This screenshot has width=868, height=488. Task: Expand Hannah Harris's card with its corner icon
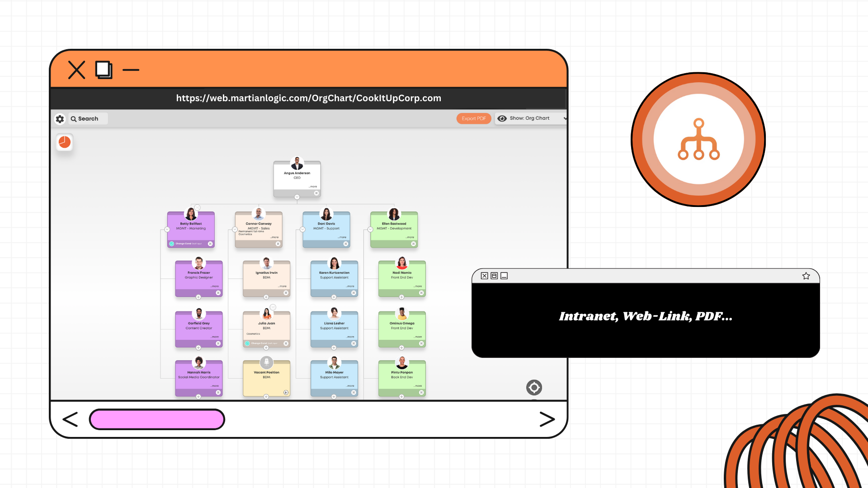coord(218,393)
